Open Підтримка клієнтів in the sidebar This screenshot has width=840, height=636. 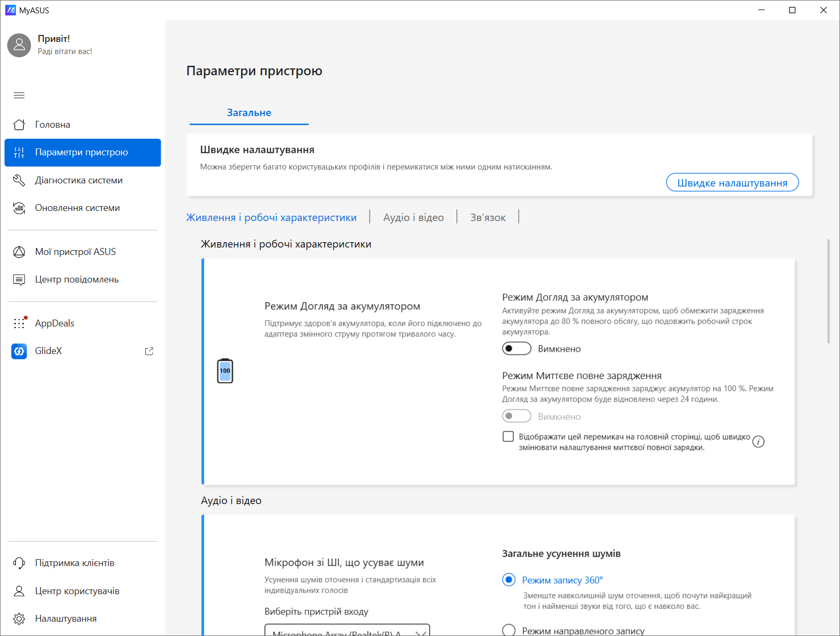click(x=74, y=563)
